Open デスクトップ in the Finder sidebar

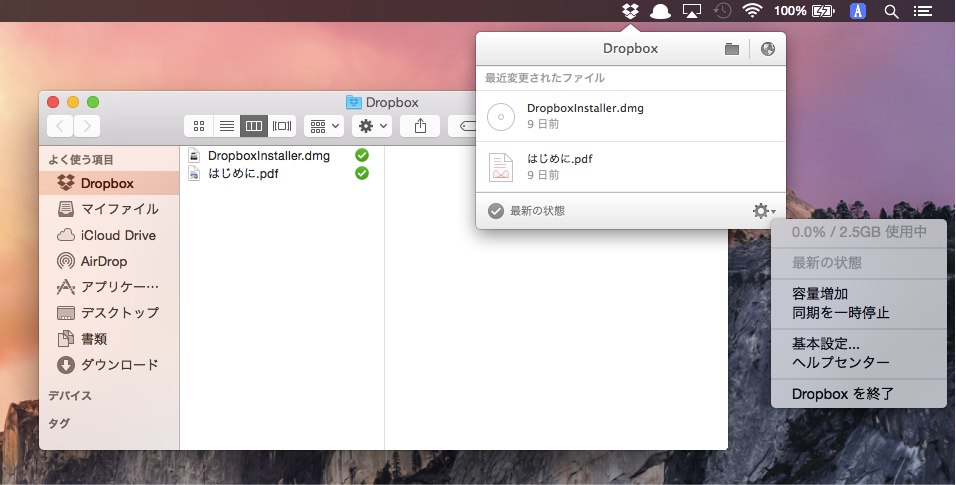[x=109, y=313]
